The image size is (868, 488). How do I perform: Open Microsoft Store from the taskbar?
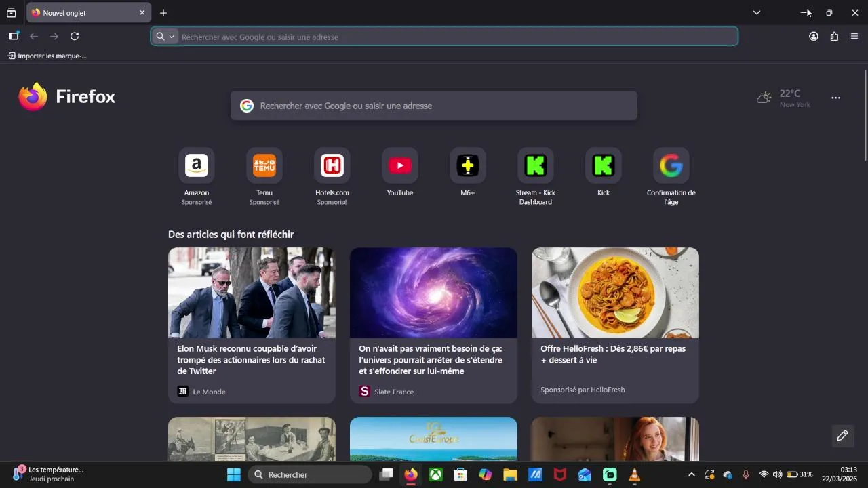tap(460, 474)
